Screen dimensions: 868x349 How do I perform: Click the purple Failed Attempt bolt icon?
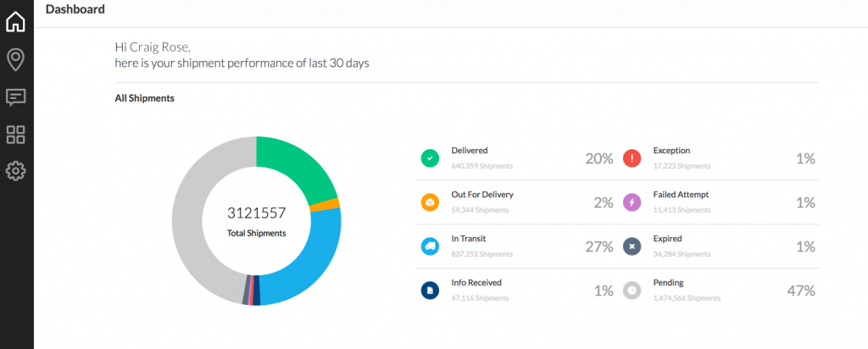click(x=632, y=202)
